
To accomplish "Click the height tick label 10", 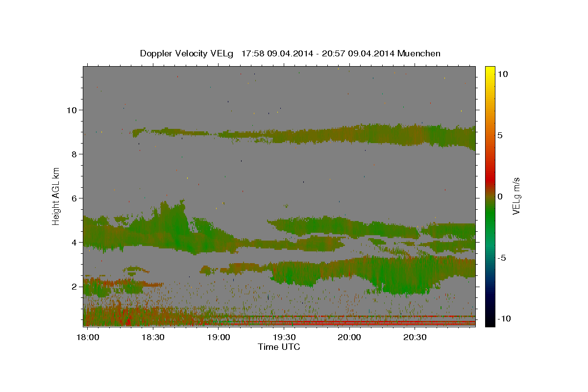I will (x=73, y=110).
